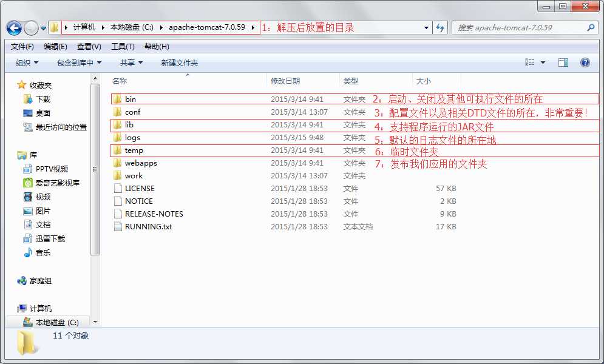The height and width of the screenshot is (364, 604).
Task: Select the logs folder icon
Action: (118, 137)
